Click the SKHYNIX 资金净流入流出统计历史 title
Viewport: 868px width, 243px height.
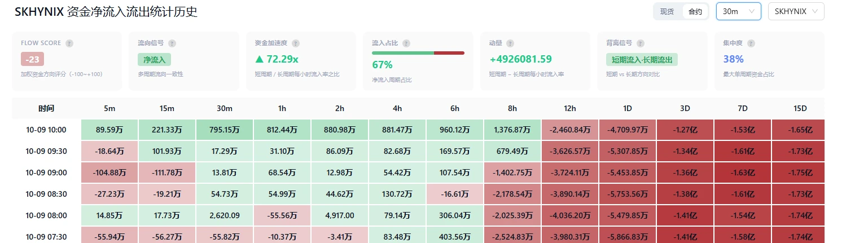(x=106, y=11)
